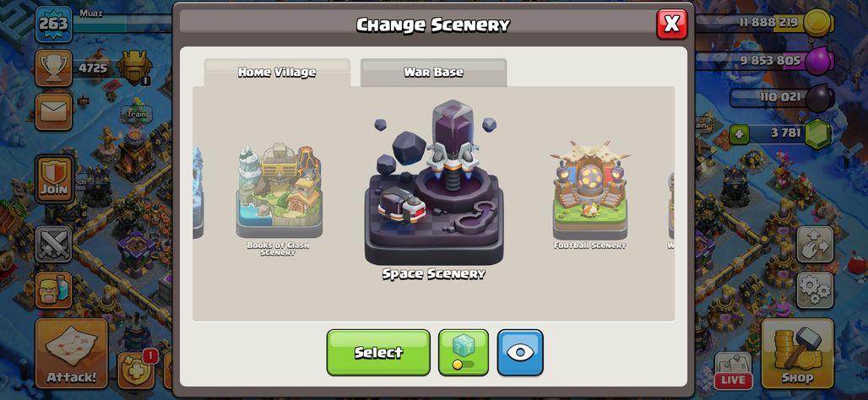Viewport: 868px width, 400px height.
Task: Toggle the random scenery cube button
Action: point(464,353)
